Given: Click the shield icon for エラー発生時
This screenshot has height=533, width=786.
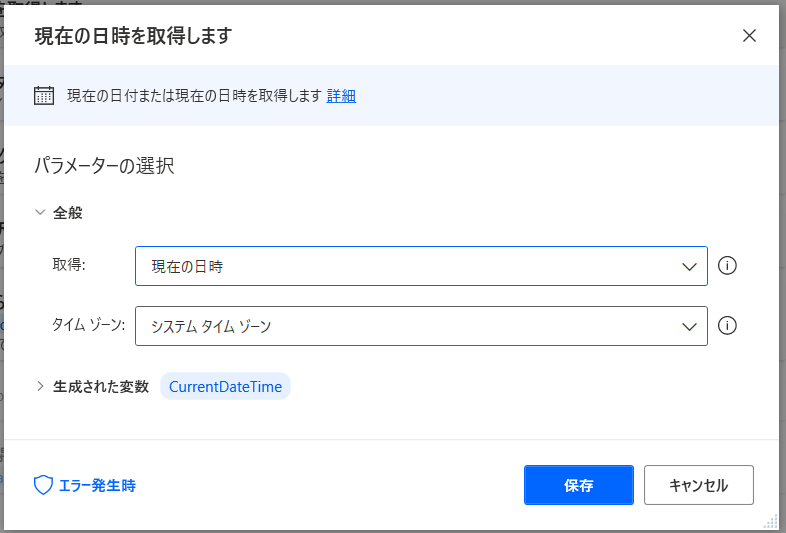Looking at the screenshot, I should pyautogui.click(x=43, y=485).
